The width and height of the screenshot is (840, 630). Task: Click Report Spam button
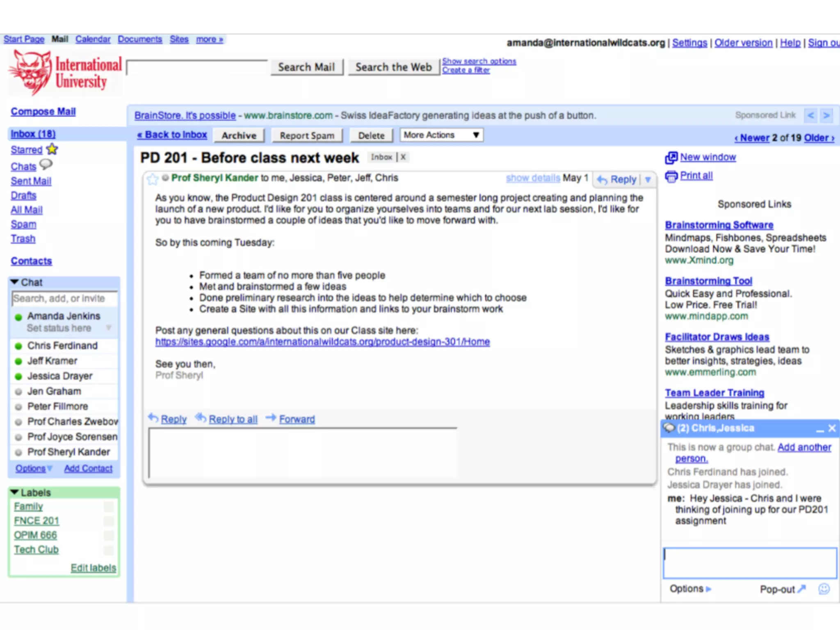(307, 136)
